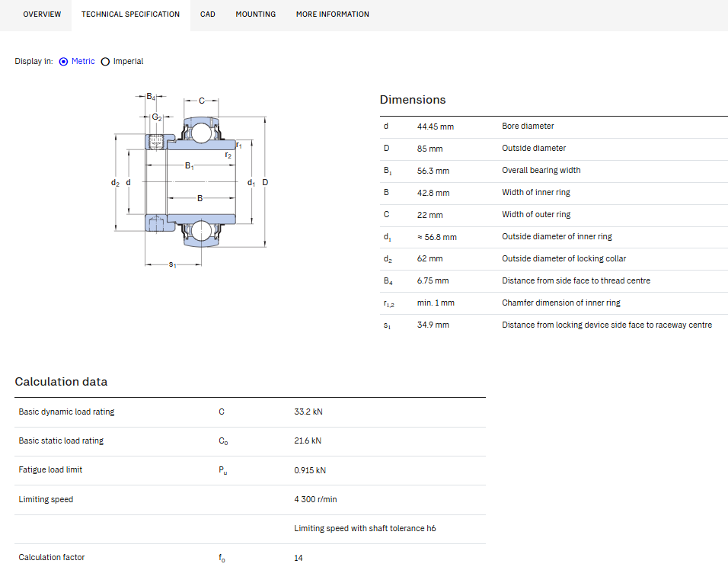Click the 33.2 kN value
Screen dimensions: 728x567
point(308,412)
